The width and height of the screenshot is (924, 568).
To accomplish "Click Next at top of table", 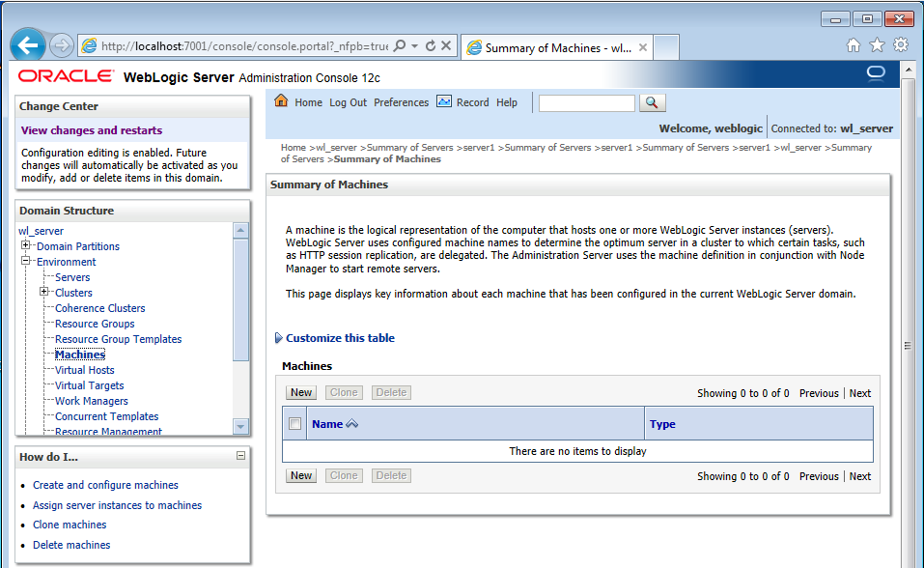I will (859, 393).
